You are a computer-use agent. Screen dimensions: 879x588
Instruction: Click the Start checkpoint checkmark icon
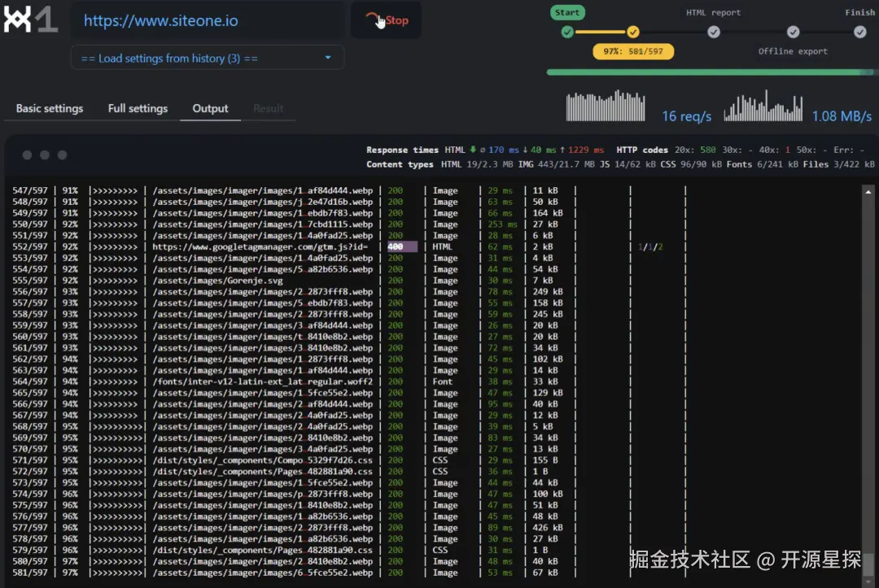[x=567, y=32]
